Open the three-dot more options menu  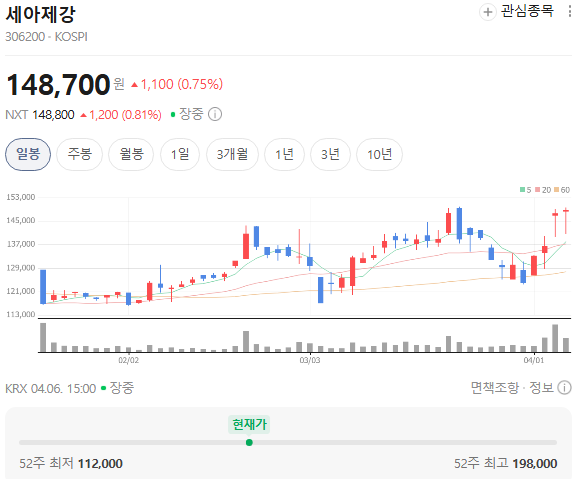tap(570, 11)
